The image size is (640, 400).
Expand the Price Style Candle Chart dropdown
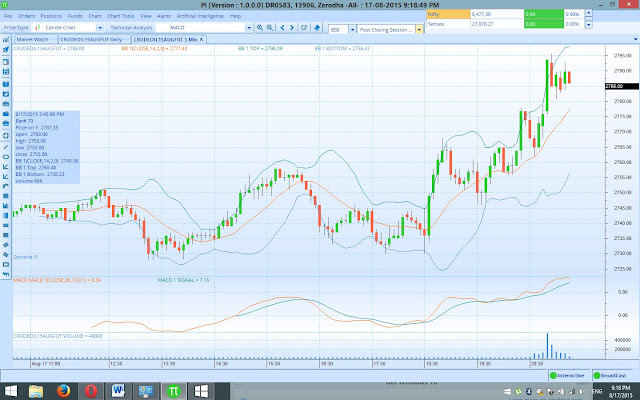click(x=100, y=28)
